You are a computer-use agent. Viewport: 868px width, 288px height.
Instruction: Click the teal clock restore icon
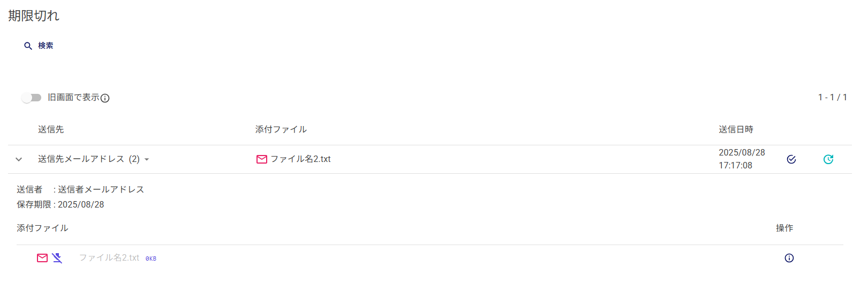click(828, 159)
